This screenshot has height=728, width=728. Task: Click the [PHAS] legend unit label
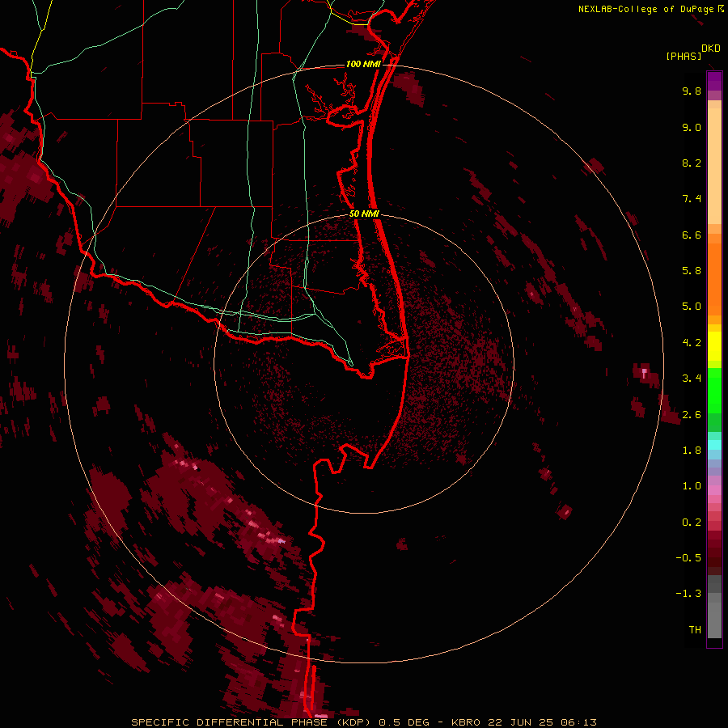(x=684, y=57)
